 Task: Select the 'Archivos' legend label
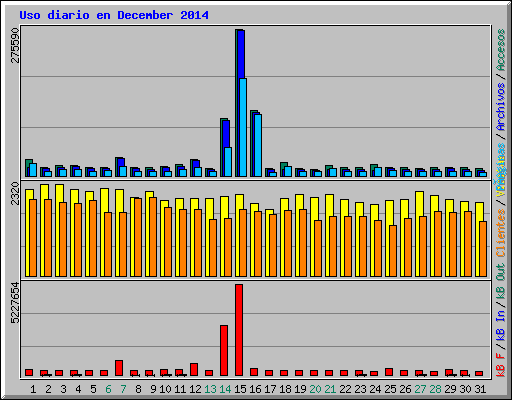(501, 107)
